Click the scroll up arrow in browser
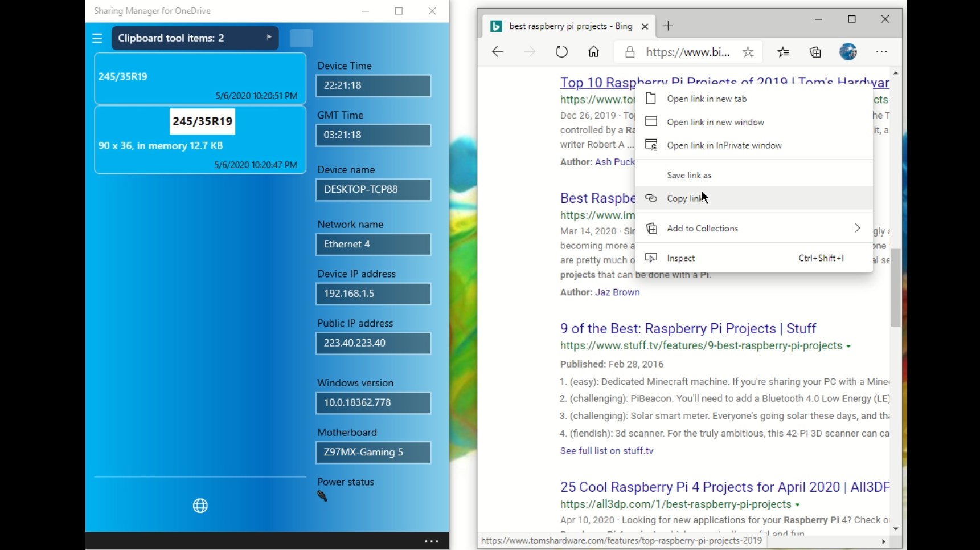Viewport: 980px width, 550px height. (896, 73)
